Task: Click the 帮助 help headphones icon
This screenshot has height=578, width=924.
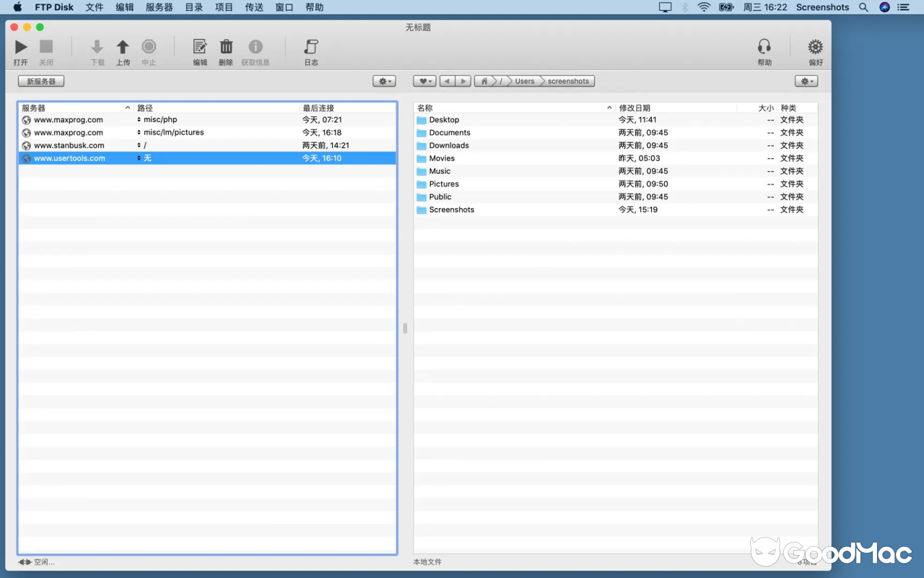Action: pyautogui.click(x=764, y=47)
